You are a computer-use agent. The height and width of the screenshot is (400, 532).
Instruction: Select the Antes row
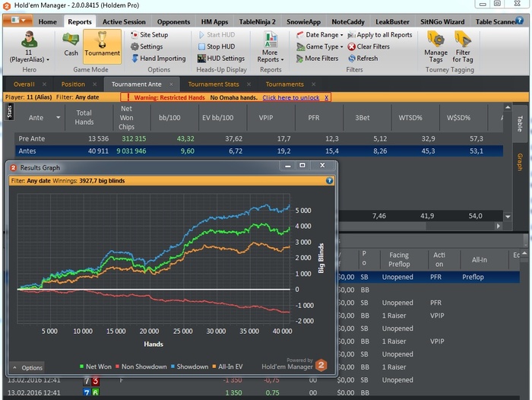pyautogui.click(x=259, y=151)
